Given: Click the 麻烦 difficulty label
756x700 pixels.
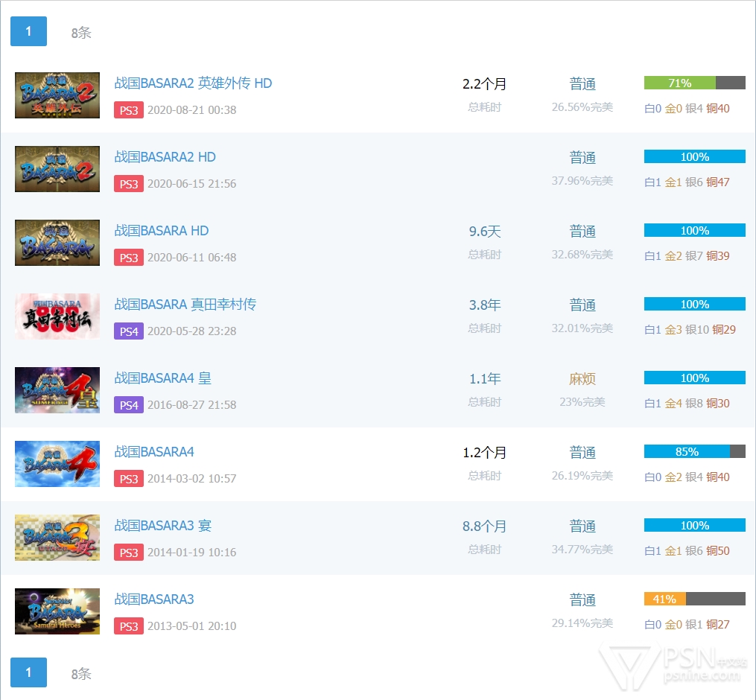Looking at the screenshot, I should click(x=582, y=379).
